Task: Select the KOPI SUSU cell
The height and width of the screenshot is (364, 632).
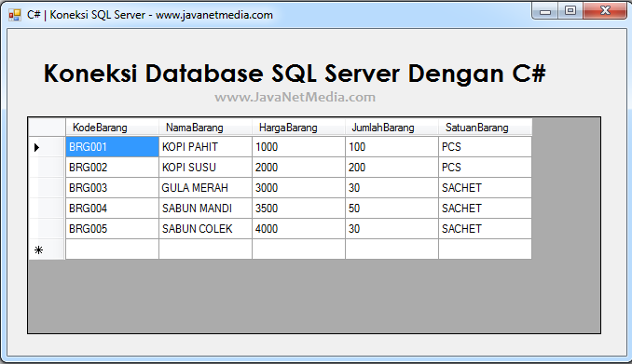Action: click(x=205, y=167)
